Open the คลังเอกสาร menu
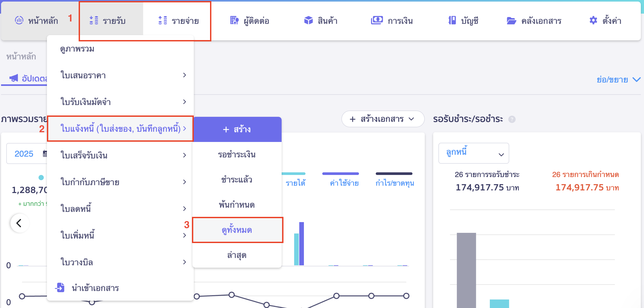Image resolution: width=644 pixels, height=308 pixels. tap(534, 20)
